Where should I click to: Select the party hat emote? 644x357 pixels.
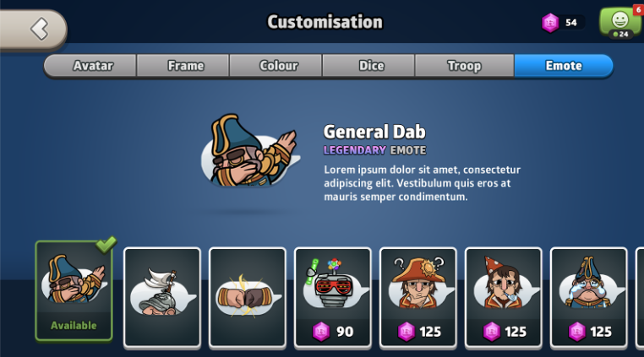[504, 297]
